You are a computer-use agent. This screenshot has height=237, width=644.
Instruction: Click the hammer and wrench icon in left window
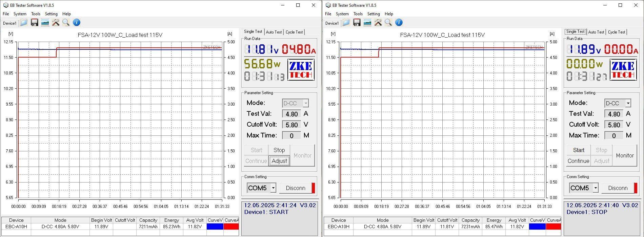(x=56, y=23)
